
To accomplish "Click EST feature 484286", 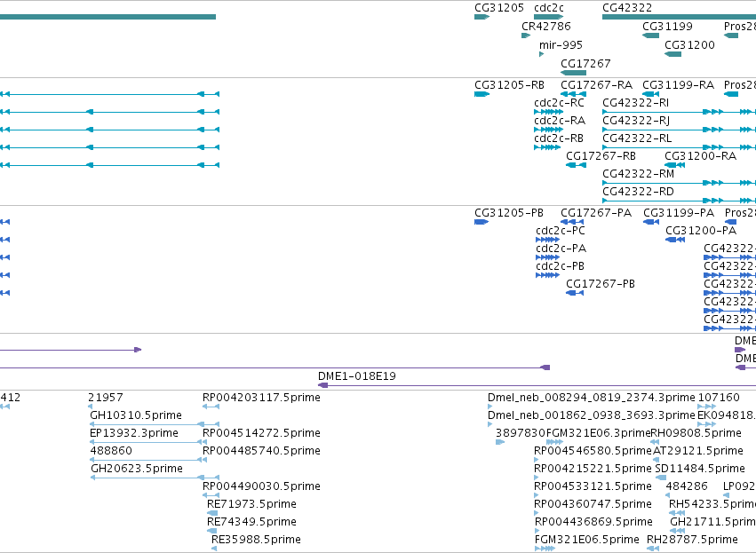I will (687, 486).
